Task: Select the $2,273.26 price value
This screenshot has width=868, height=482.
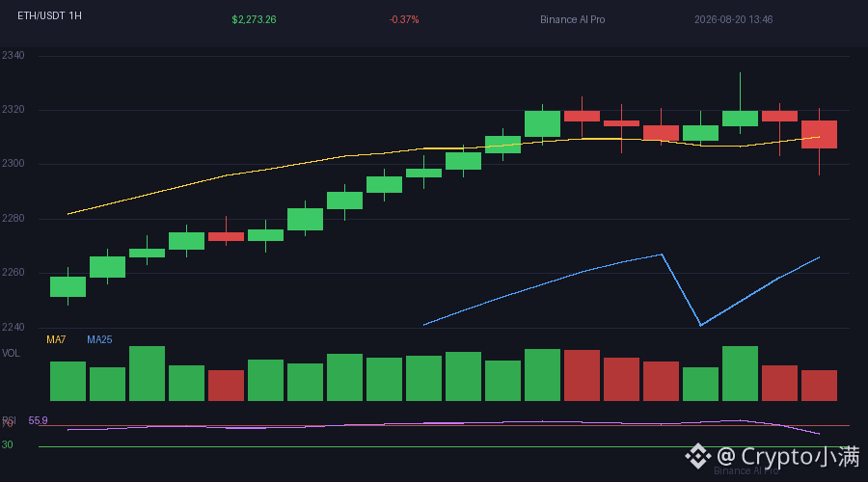Action: tap(254, 20)
